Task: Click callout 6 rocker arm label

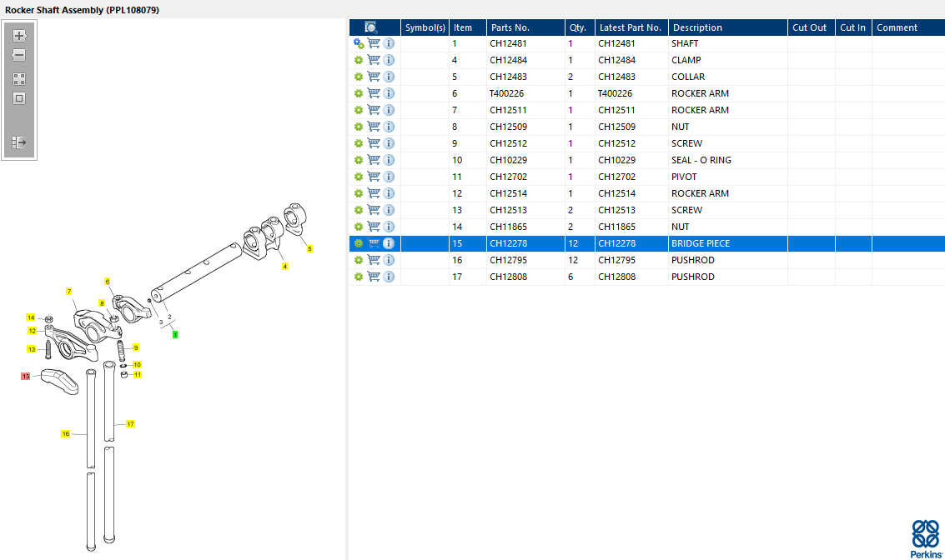Action: (108, 282)
